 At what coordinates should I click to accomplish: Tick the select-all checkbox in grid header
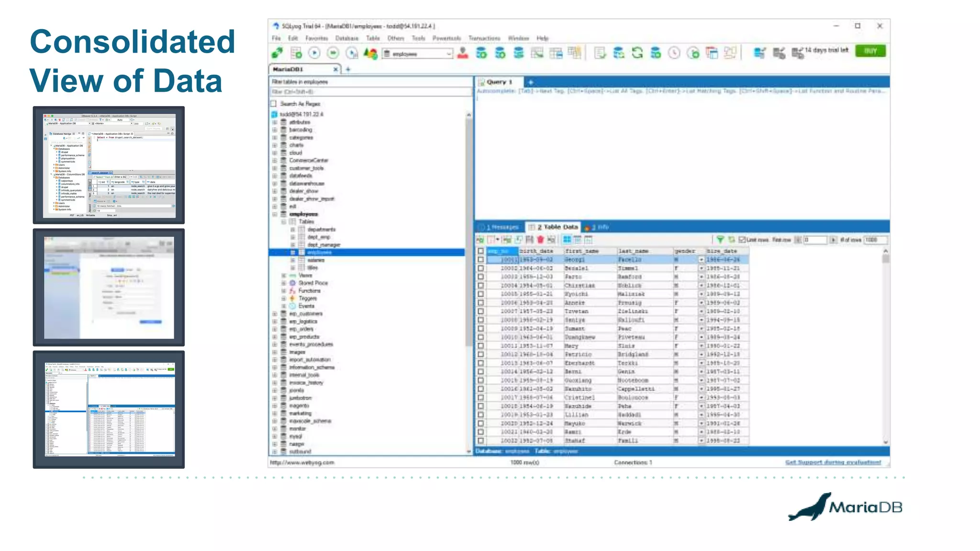(480, 251)
